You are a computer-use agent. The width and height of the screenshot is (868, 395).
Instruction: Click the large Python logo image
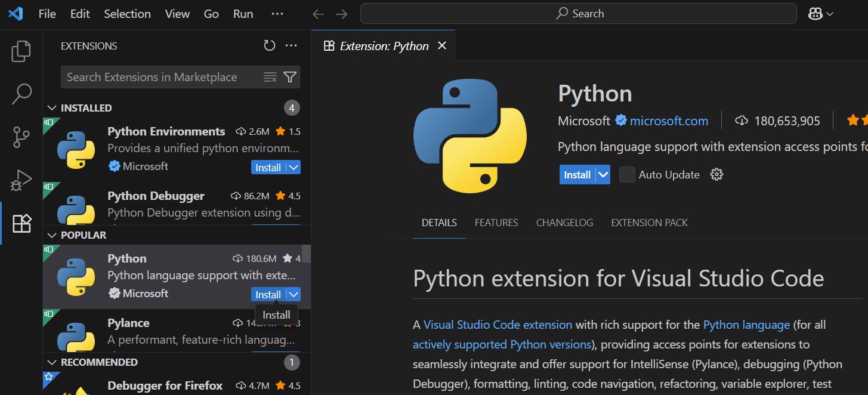pyautogui.click(x=470, y=136)
